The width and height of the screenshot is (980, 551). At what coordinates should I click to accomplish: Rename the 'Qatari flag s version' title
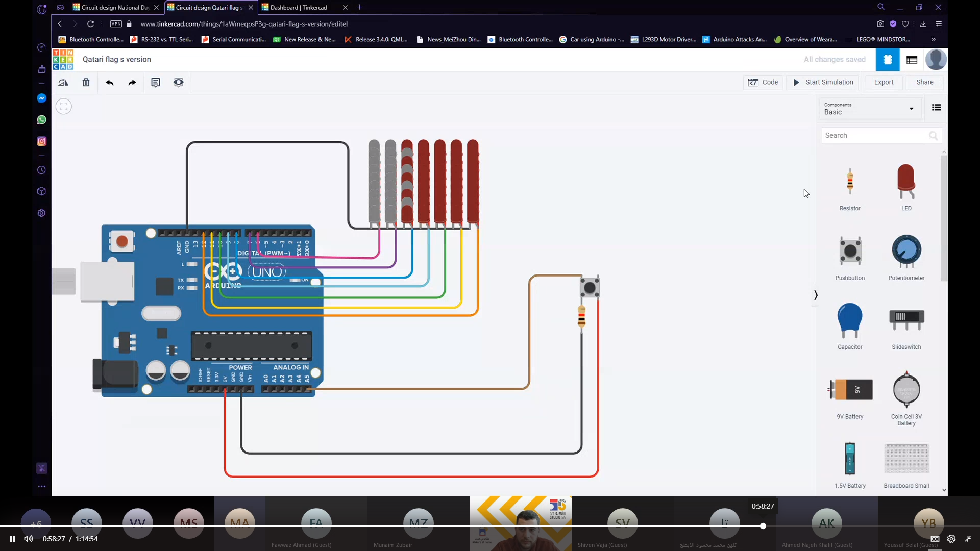click(x=117, y=60)
